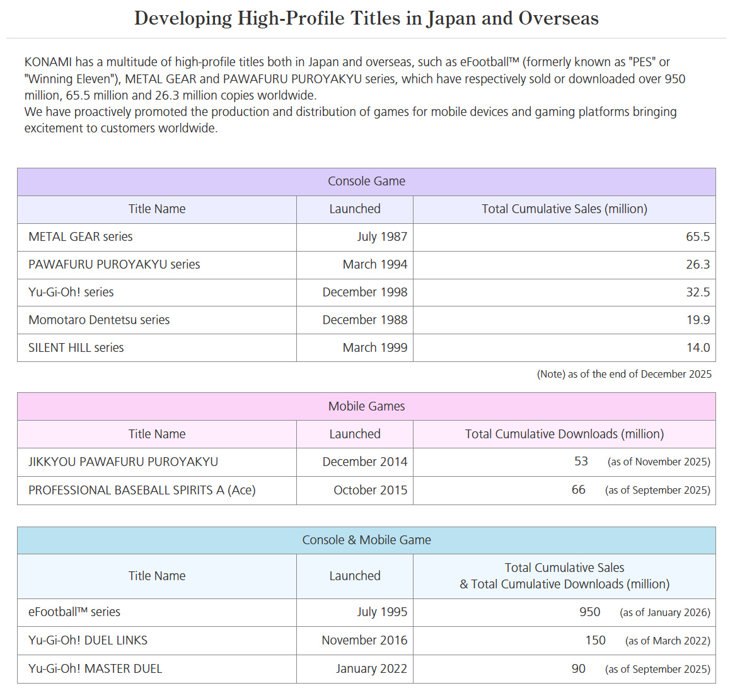Click the 'November 2016' launch date

tap(364, 641)
